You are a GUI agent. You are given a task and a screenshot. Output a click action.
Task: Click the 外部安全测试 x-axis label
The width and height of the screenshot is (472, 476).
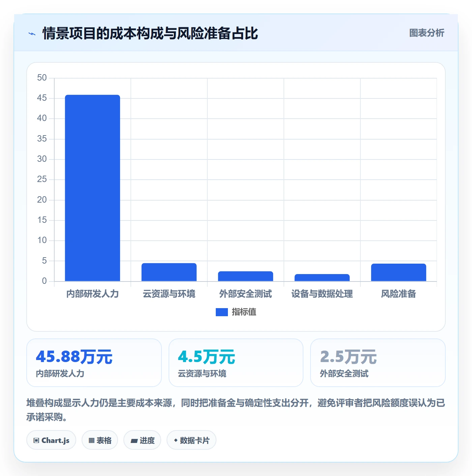[x=245, y=294]
